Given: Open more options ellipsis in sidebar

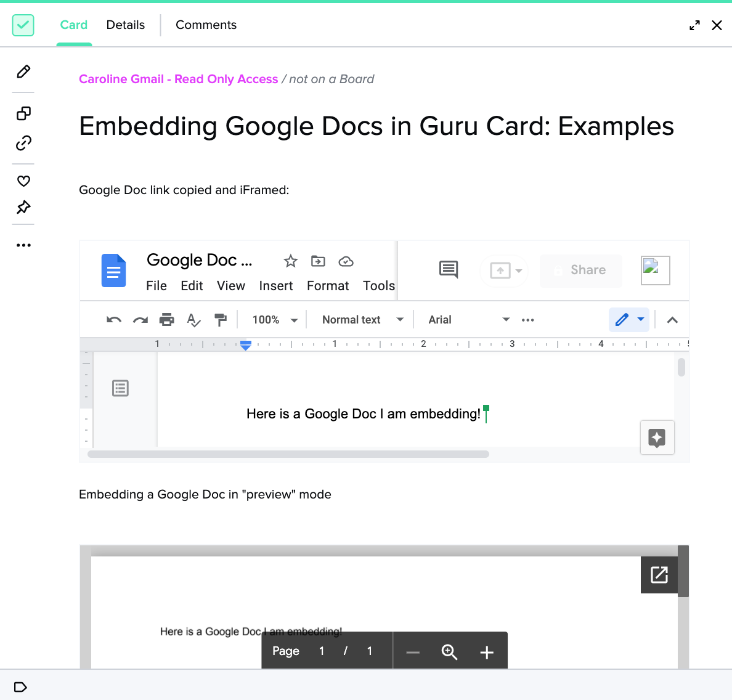Looking at the screenshot, I should [23, 245].
